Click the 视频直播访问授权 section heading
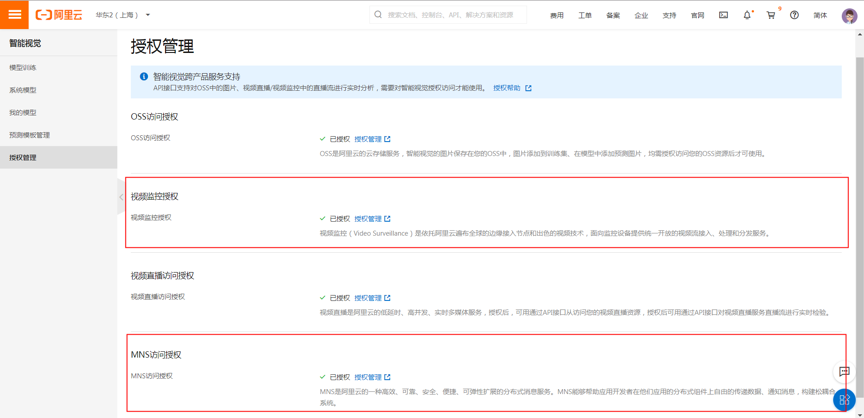Viewport: 864px width, 418px height. [163, 276]
